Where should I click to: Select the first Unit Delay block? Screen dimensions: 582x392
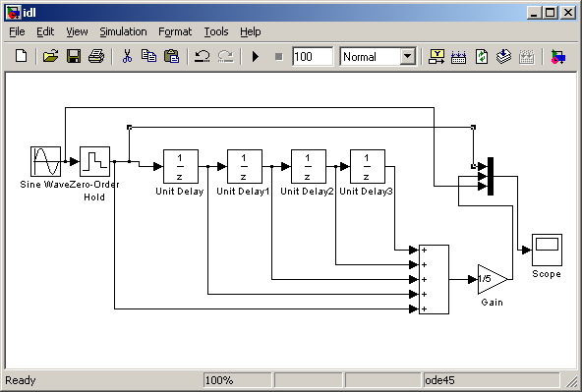click(181, 166)
